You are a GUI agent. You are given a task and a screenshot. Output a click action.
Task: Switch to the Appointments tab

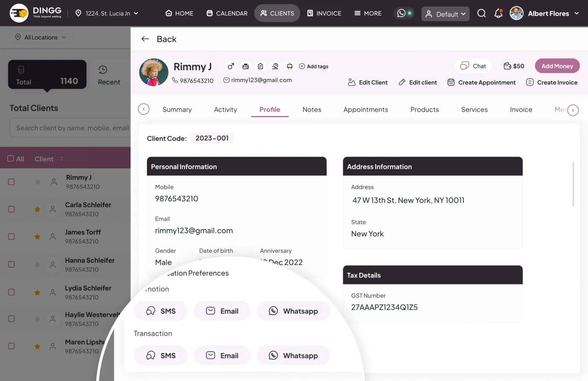point(366,109)
